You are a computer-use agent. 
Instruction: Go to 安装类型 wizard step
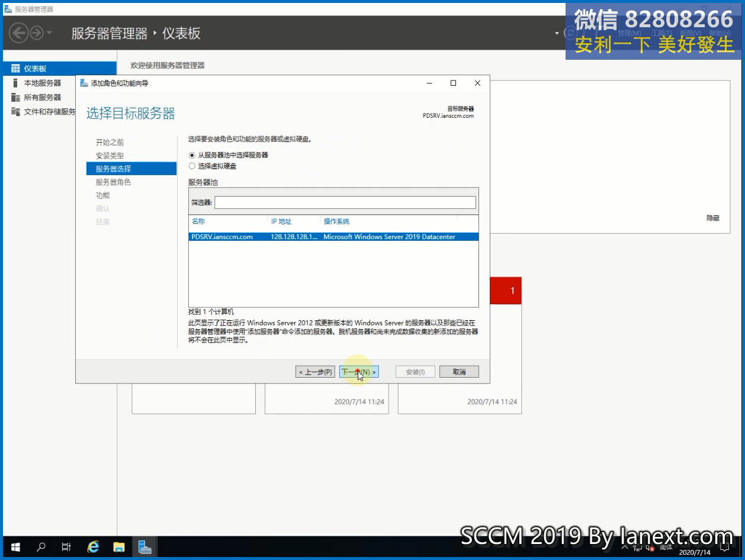pos(110,156)
